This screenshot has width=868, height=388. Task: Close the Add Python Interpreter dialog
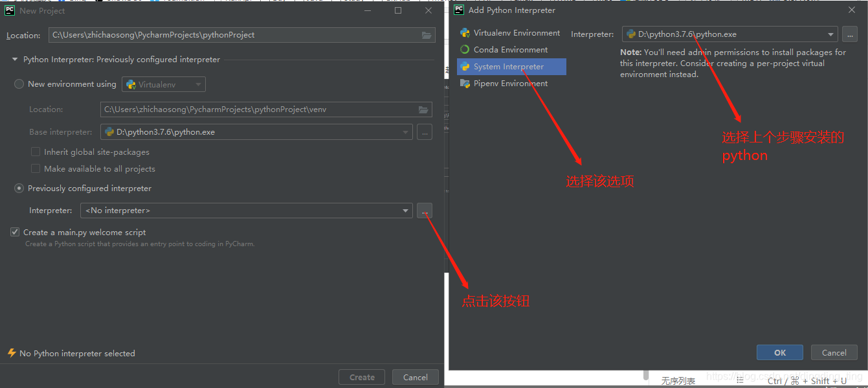point(851,10)
